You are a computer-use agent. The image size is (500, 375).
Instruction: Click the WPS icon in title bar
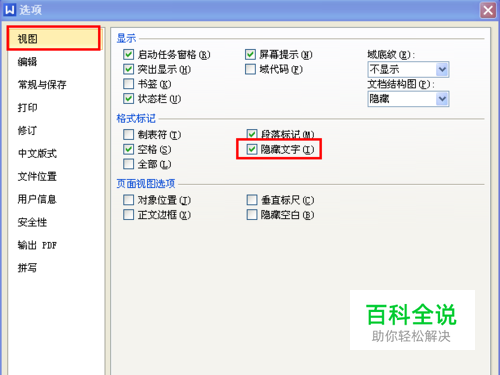pyautogui.click(x=10, y=10)
